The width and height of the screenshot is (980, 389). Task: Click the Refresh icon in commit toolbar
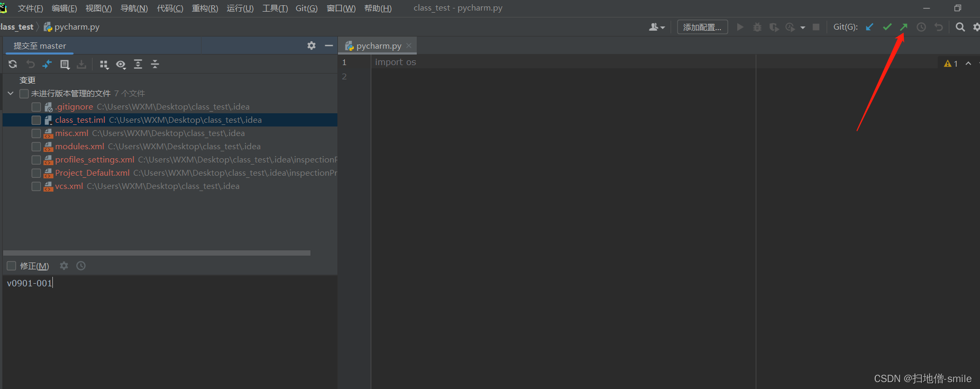coord(13,64)
